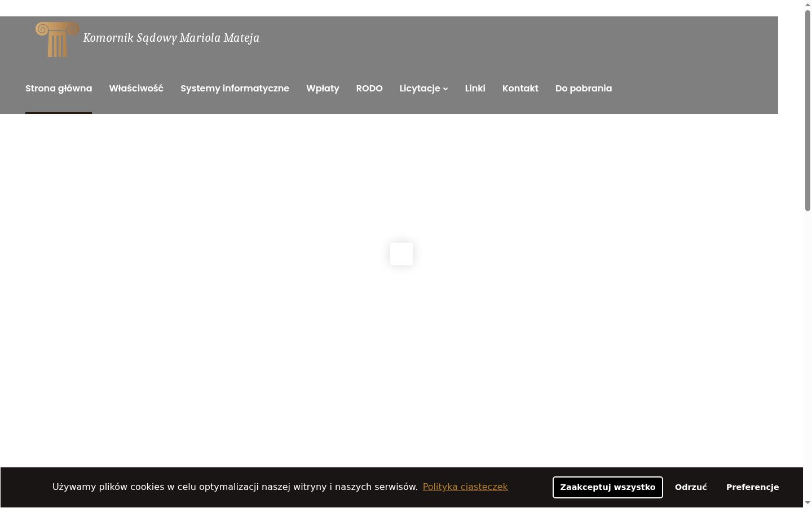Expand the Licytacje dropdown menu
The height and width of the screenshot is (508, 812).
click(423, 88)
